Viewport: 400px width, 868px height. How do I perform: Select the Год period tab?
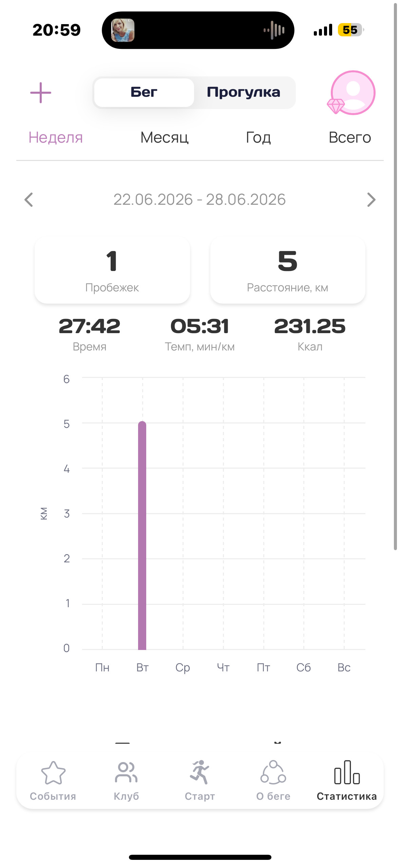coord(259,138)
